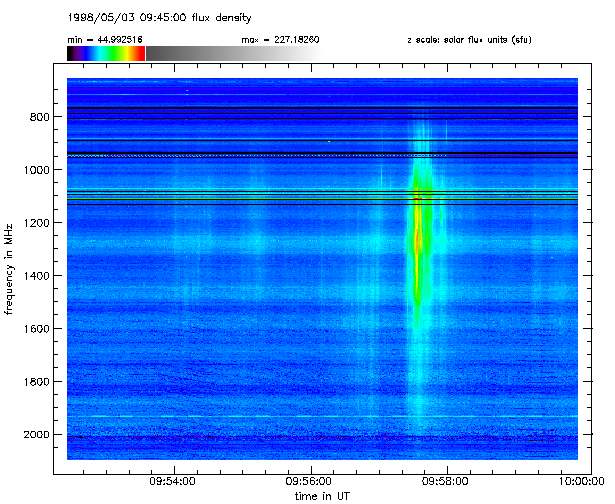Screen dimensions: 615x504
Task: Click the rainbow color scale bar
Action: pyautogui.click(x=106, y=53)
